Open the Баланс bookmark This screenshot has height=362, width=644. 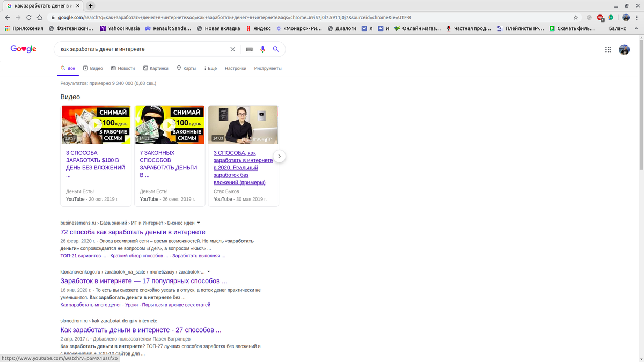[x=617, y=28]
